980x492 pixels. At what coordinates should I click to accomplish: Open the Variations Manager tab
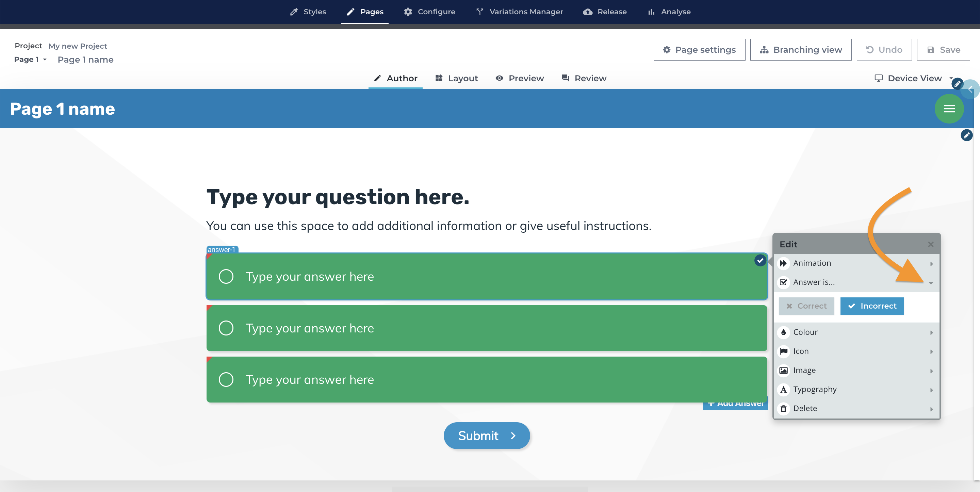519,12
